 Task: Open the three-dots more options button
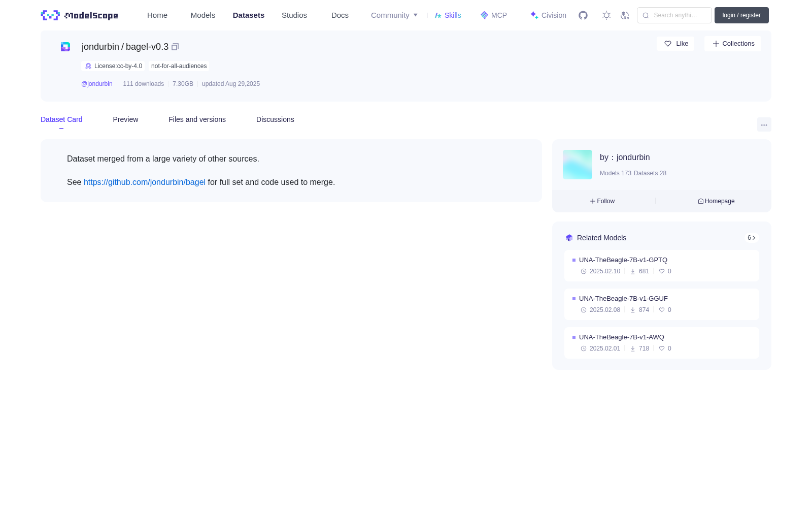[764, 125]
